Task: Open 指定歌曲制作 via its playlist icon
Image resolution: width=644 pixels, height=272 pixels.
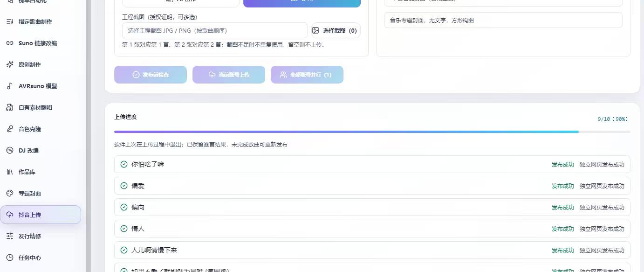Action: point(10,21)
